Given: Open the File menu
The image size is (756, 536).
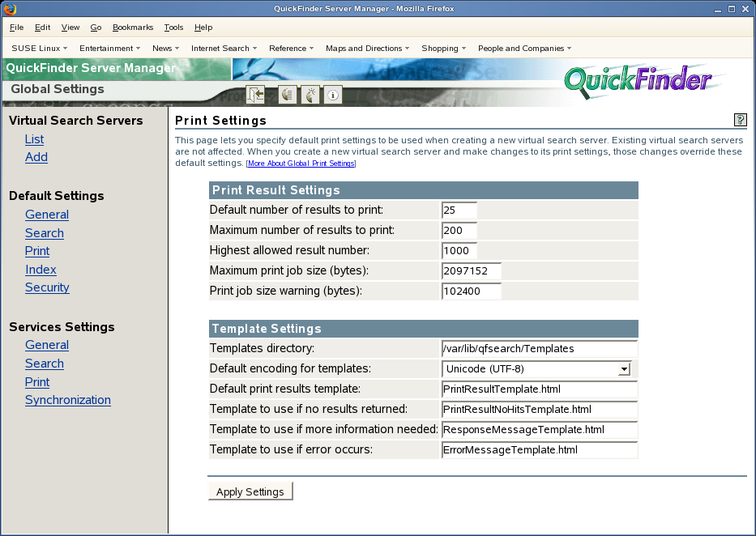Looking at the screenshot, I should click(17, 28).
